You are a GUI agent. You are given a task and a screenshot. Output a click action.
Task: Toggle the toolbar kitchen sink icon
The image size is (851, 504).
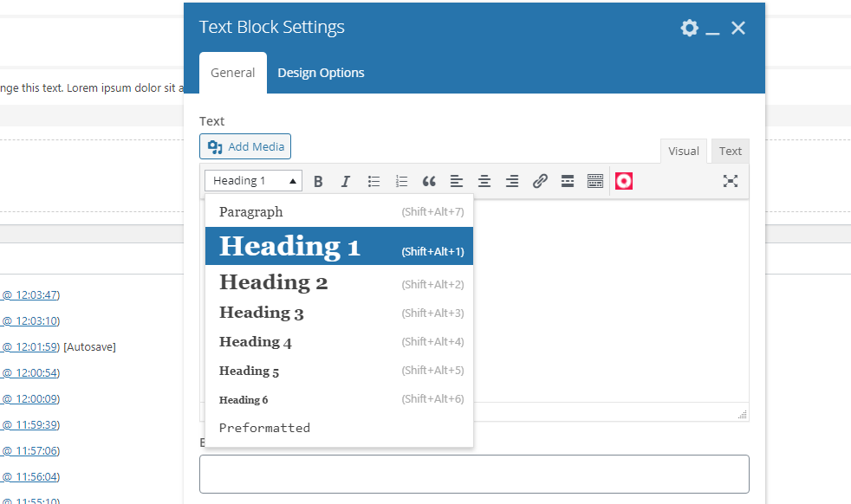(594, 181)
